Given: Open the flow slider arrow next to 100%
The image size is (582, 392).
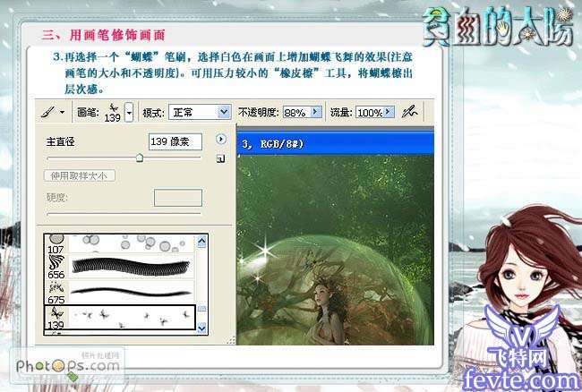Looking at the screenshot, I should click(389, 112).
